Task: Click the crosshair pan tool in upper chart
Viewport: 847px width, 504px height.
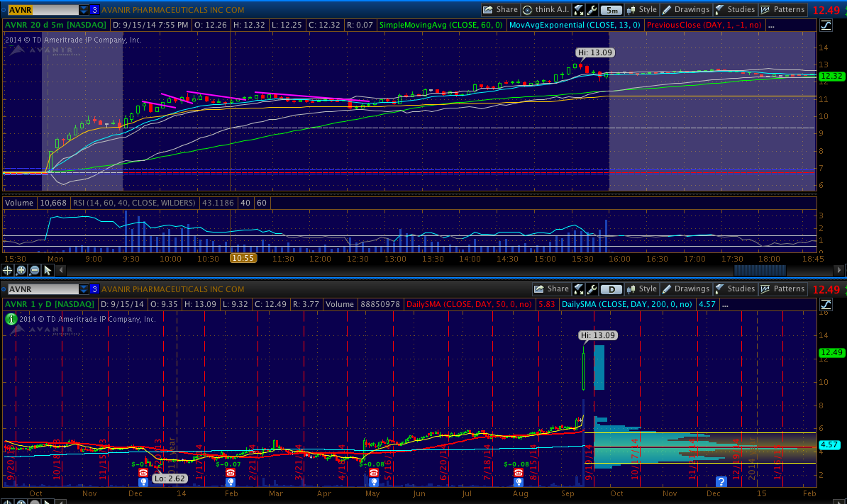Action: click(x=8, y=270)
